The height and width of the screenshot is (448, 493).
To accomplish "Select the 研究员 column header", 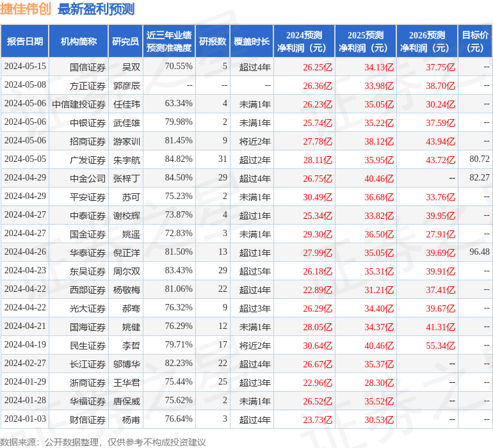I will [x=125, y=41].
